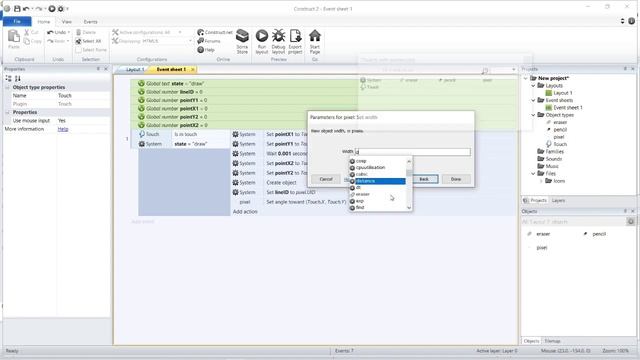
Task: Click the globe icon of global variable lineID
Action: pos(141,92)
